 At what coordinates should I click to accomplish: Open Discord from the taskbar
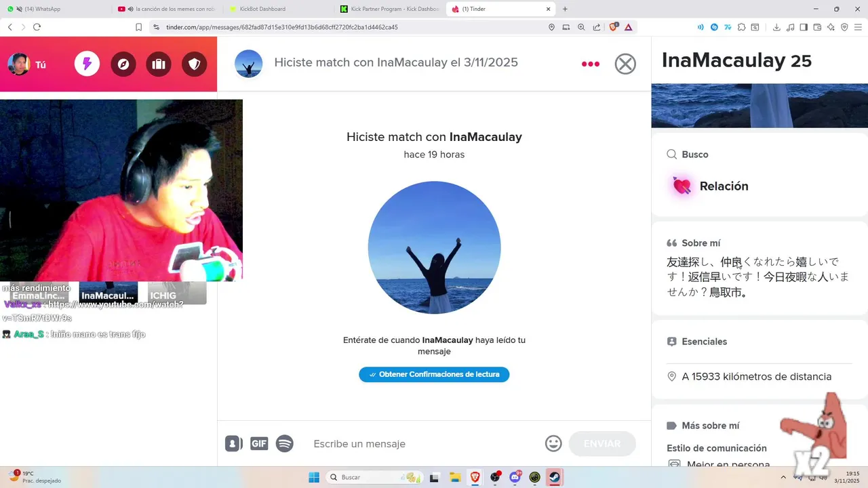coord(515,477)
